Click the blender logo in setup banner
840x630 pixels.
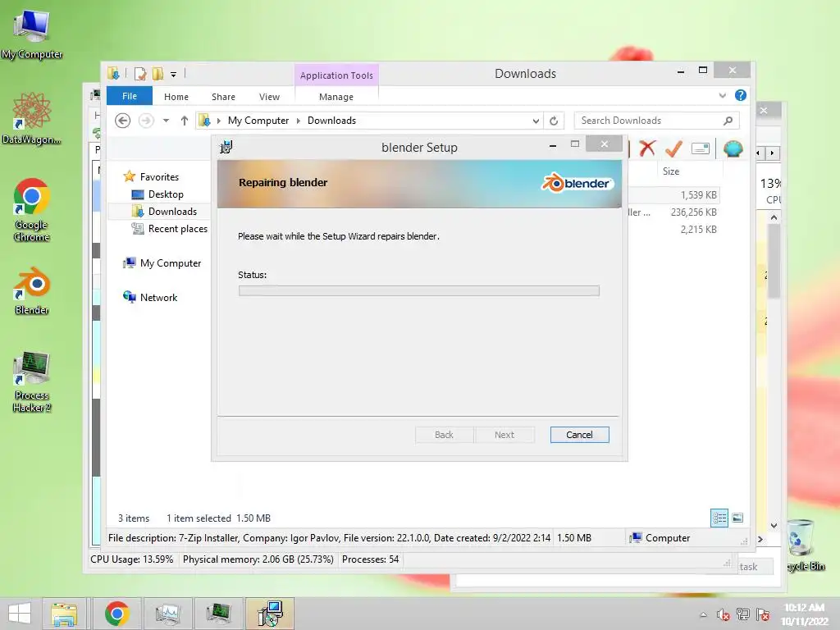[x=577, y=183]
